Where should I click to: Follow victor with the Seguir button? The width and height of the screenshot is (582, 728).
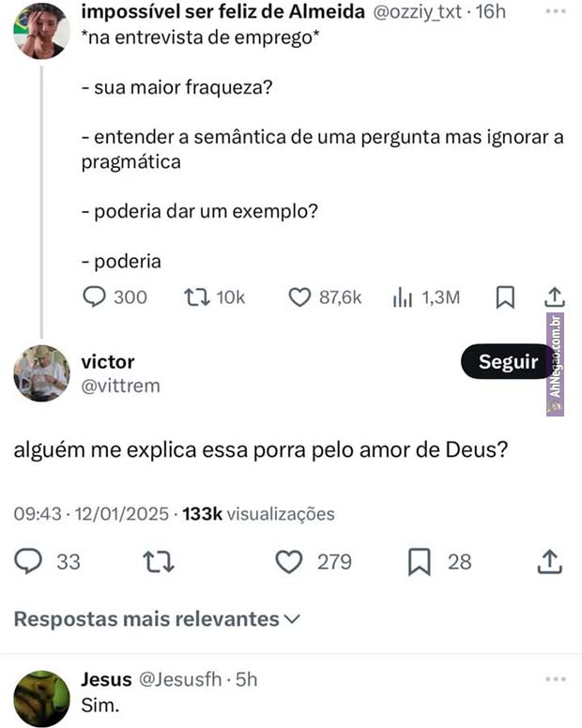point(508,362)
